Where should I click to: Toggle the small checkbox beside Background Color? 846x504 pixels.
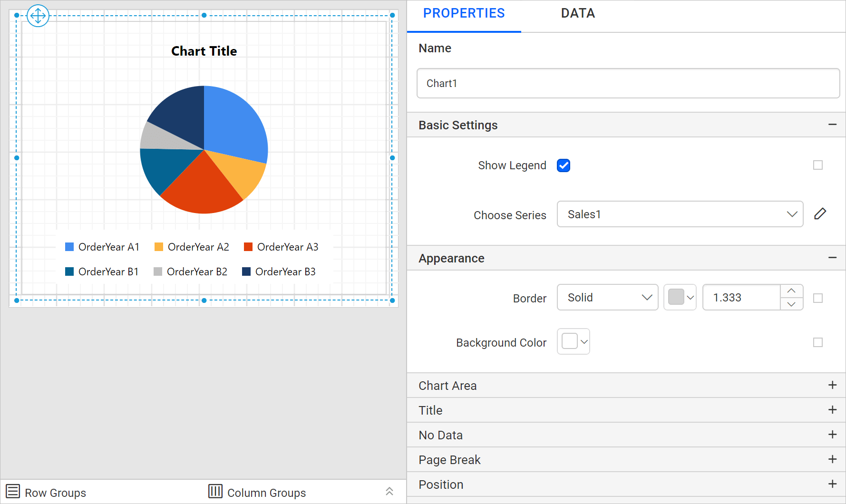(x=818, y=342)
